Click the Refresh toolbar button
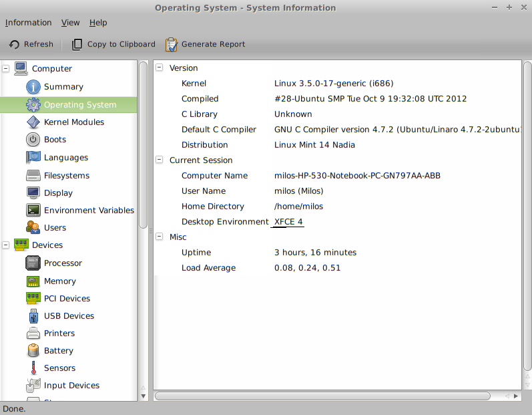Viewport: 532px width, 415px height. (x=31, y=45)
